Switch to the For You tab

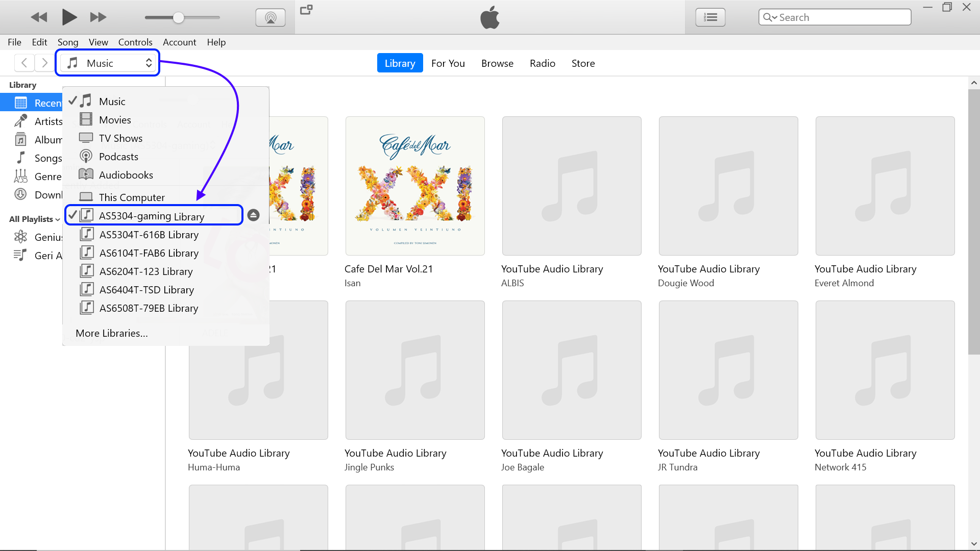click(x=448, y=63)
